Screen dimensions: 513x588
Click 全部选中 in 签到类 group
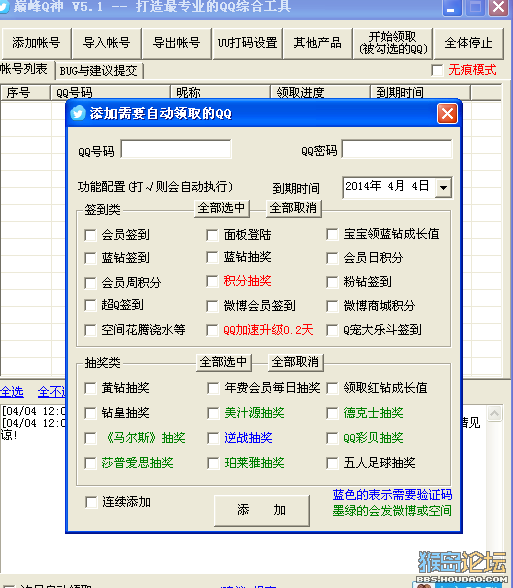click(222, 208)
